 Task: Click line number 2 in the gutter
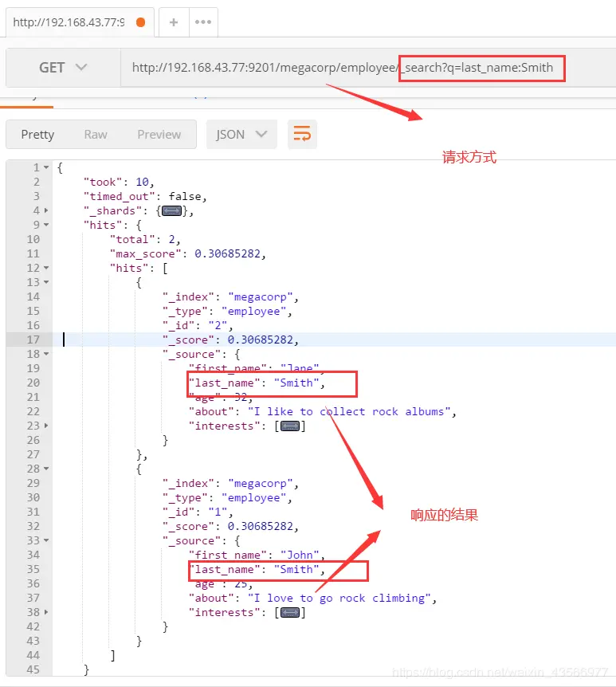click(37, 182)
